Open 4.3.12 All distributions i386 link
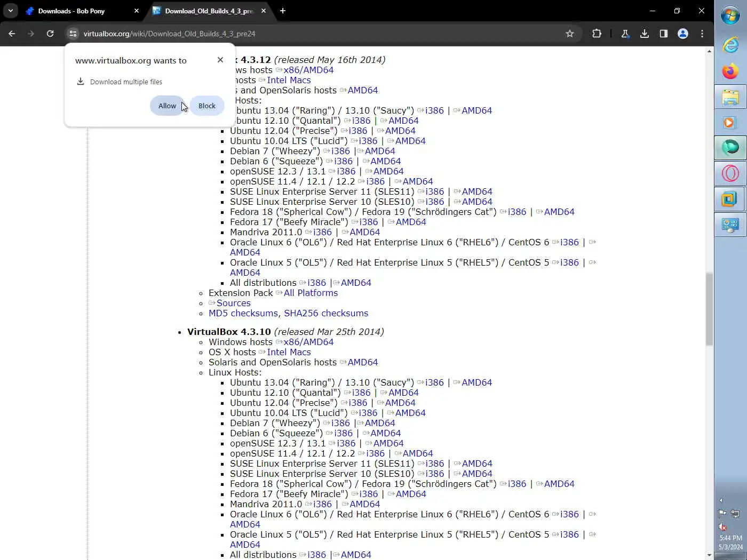The width and height of the screenshot is (747, 560). point(316,283)
